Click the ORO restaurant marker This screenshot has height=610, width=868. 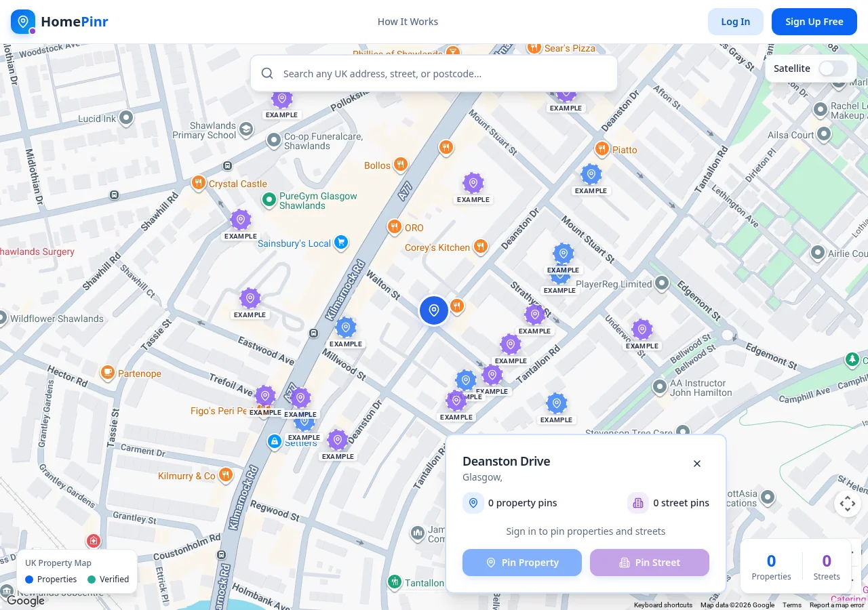click(394, 226)
